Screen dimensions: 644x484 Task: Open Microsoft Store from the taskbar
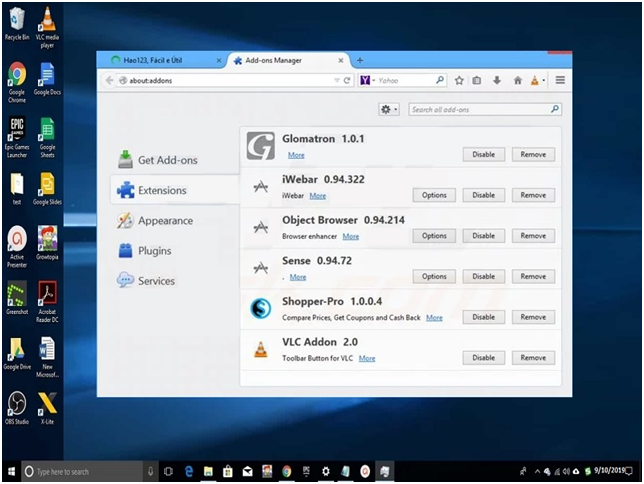(x=228, y=471)
